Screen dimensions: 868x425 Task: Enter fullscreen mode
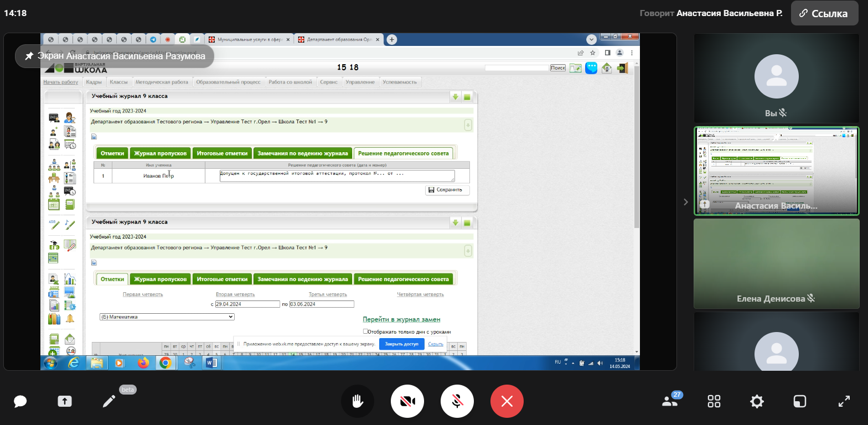point(844,402)
